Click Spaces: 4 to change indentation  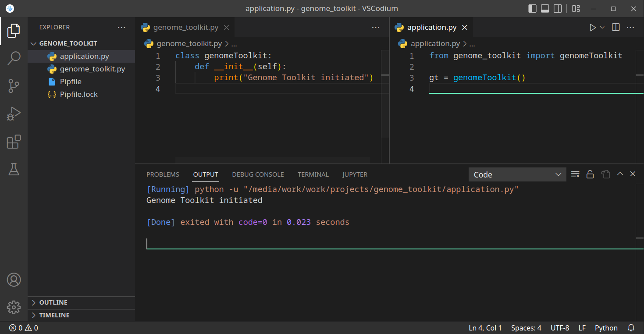click(526, 327)
